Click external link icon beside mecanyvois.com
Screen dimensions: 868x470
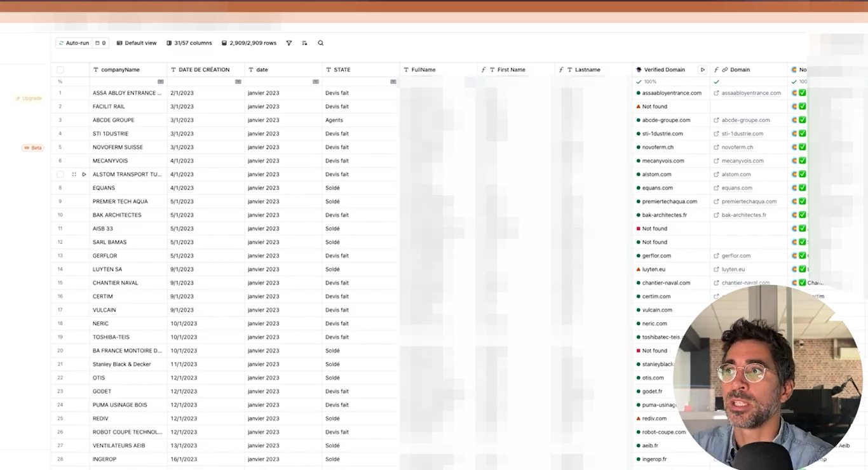pyautogui.click(x=716, y=161)
